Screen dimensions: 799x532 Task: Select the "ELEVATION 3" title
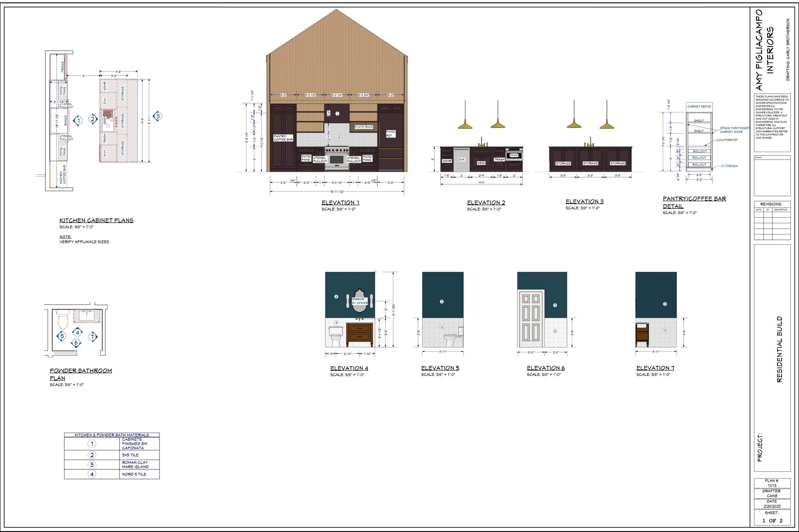[585, 201]
